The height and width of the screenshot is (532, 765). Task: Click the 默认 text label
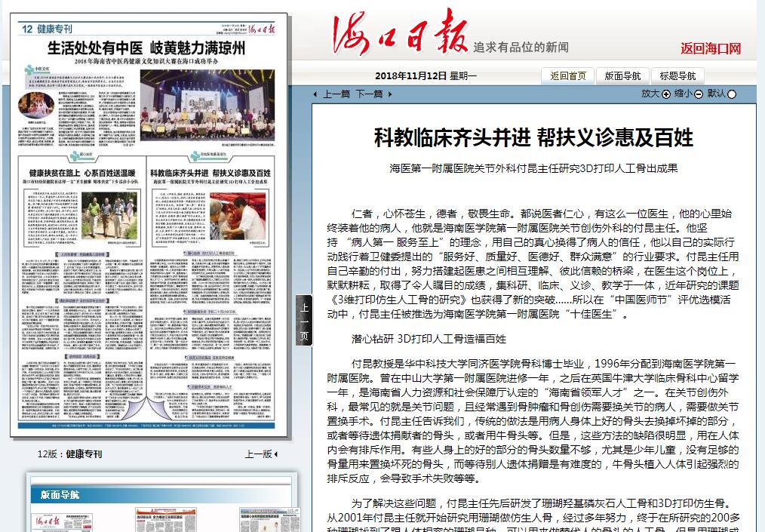click(x=717, y=94)
